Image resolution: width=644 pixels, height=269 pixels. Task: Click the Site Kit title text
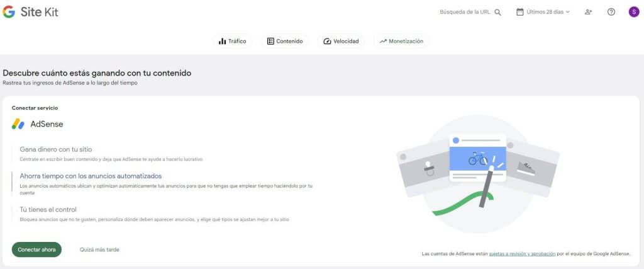pyautogui.click(x=40, y=13)
